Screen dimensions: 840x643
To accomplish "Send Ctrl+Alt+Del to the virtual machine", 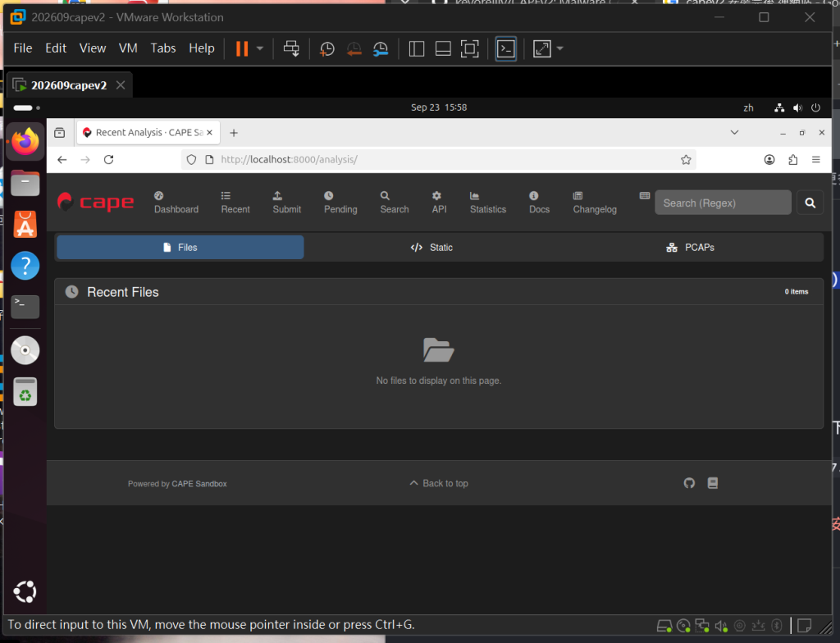I will point(291,48).
